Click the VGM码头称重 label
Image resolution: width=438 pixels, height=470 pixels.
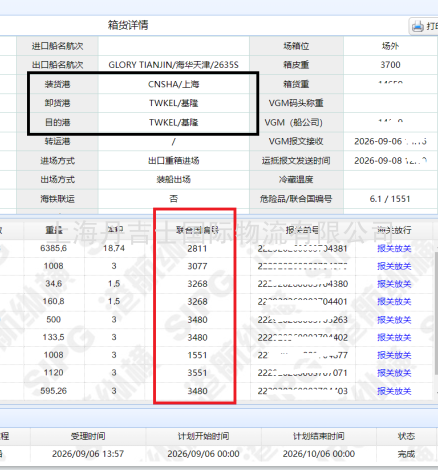tap(296, 103)
